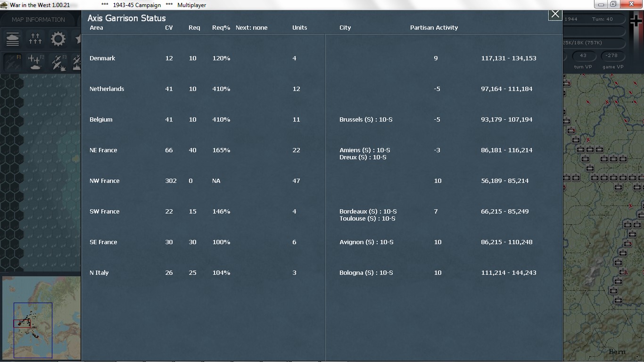Click the Req% column header
Image resolution: width=644 pixels, height=362 pixels.
221,28
